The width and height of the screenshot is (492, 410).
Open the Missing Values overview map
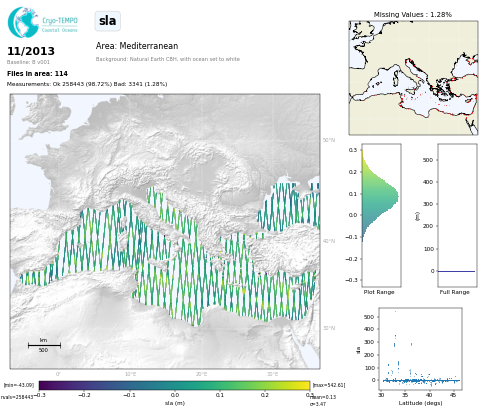413,78
